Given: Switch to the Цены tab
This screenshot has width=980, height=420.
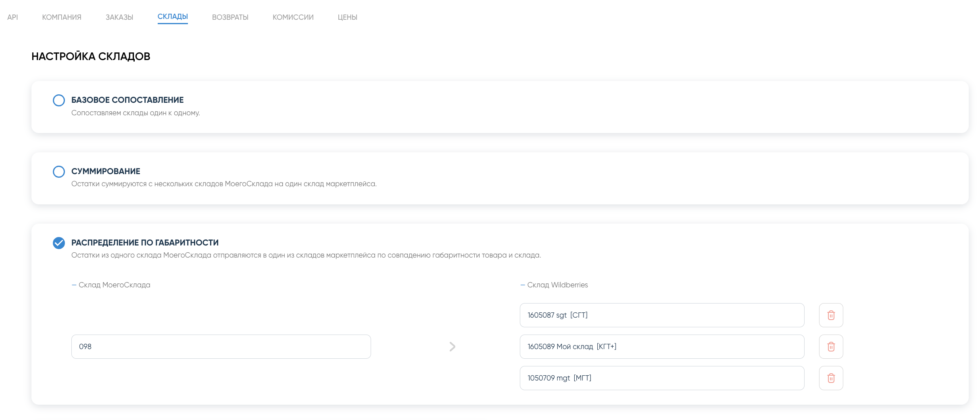Looking at the screenshot, I should point(348,17).
